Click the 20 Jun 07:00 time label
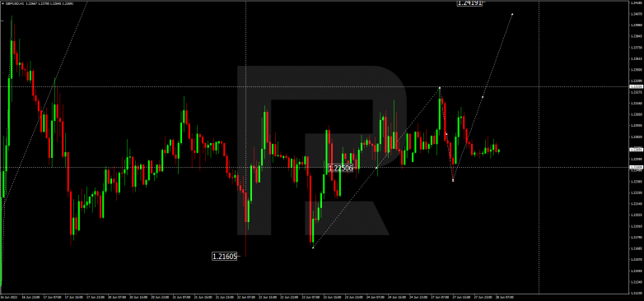 coord(117,297)
